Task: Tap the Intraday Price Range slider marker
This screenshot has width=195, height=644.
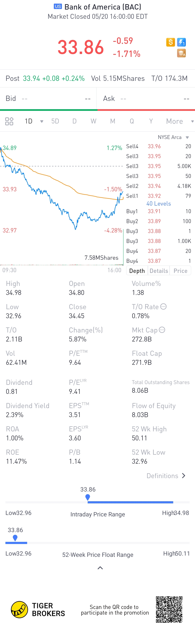Action: point(88,497)
